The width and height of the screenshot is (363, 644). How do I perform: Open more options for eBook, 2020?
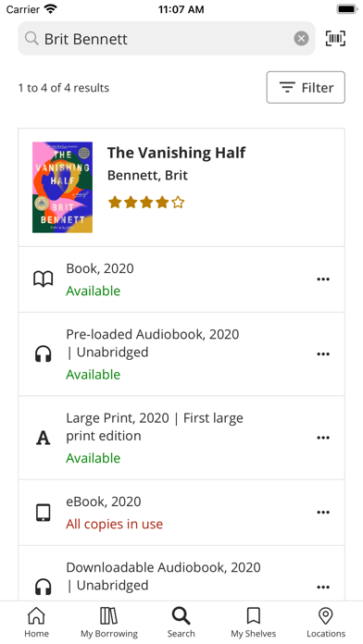click(323, 513)
